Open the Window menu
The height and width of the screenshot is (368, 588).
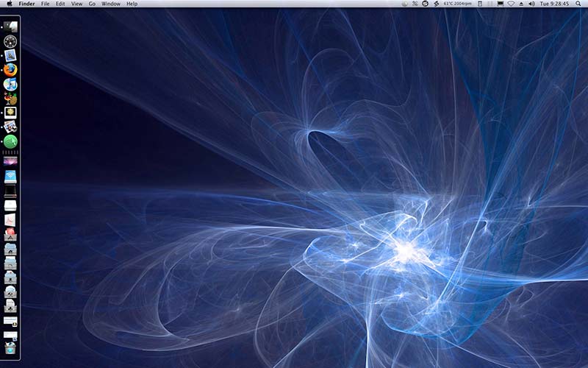pyautogui.click(x=111, y=4)
